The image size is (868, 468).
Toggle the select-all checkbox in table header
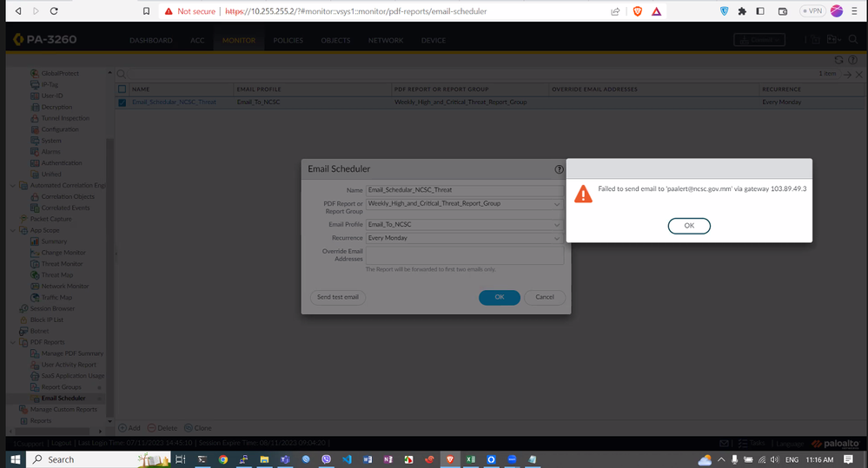point(123,89)
